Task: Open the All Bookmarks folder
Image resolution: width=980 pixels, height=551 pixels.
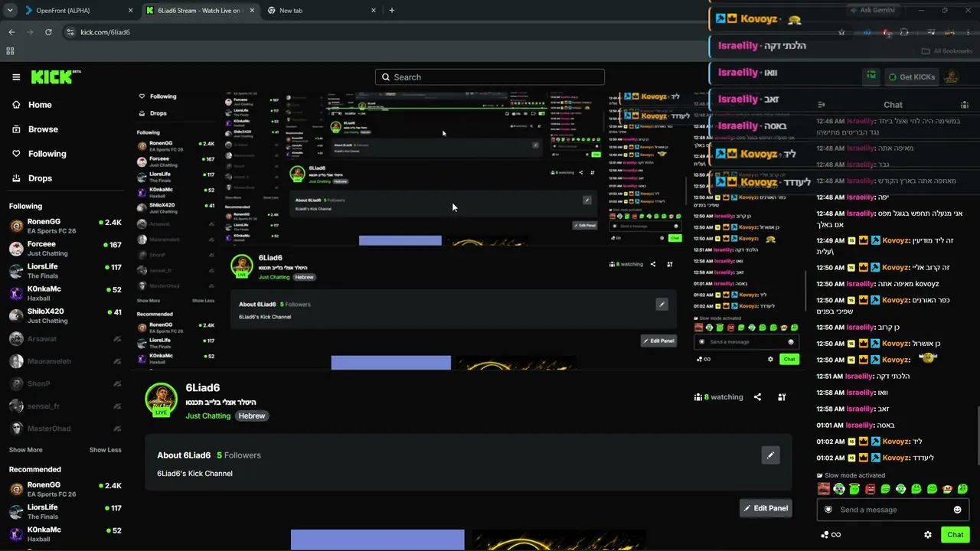Action: pos(947,51)
